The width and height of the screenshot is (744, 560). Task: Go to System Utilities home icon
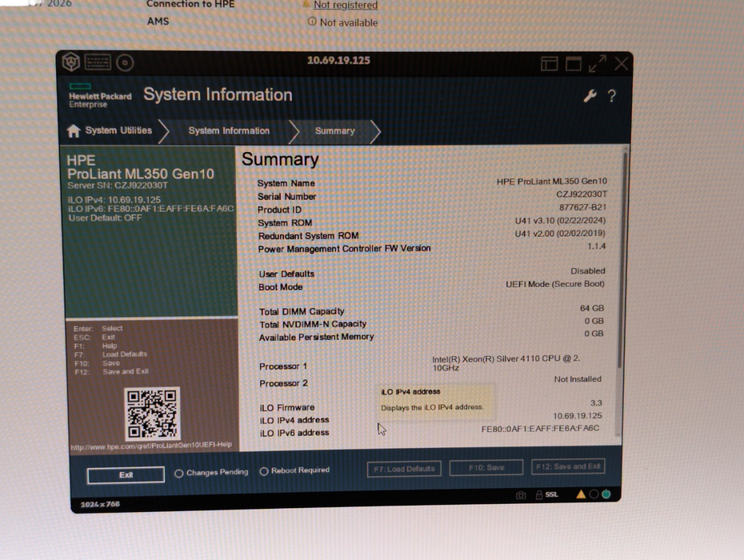point(74,130)
